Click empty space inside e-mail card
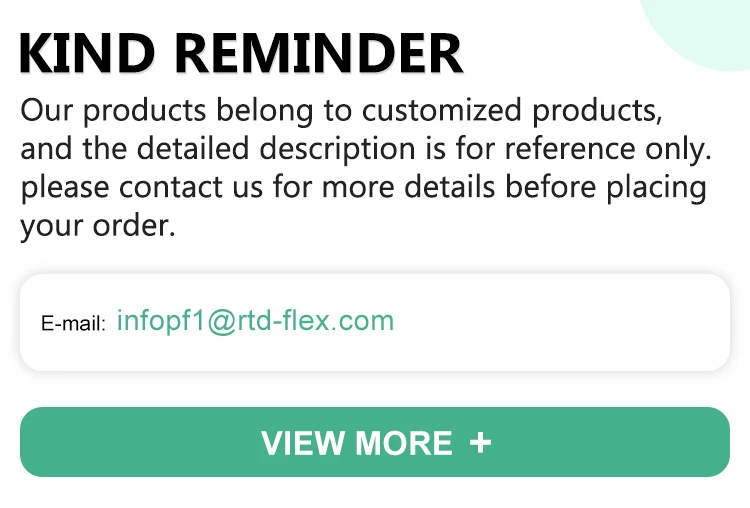750x508 pixels. 560,322
